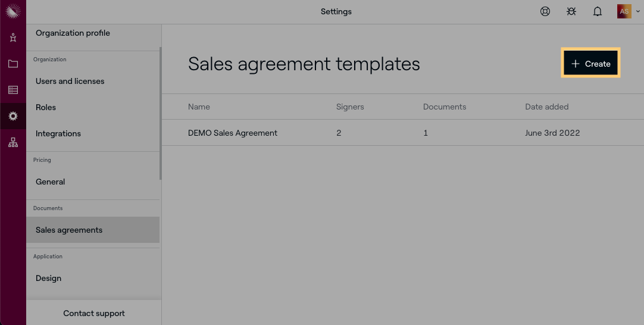Open the table list icon in left rail
Viewport: 644px width, 325px height.
click(13, 90)
